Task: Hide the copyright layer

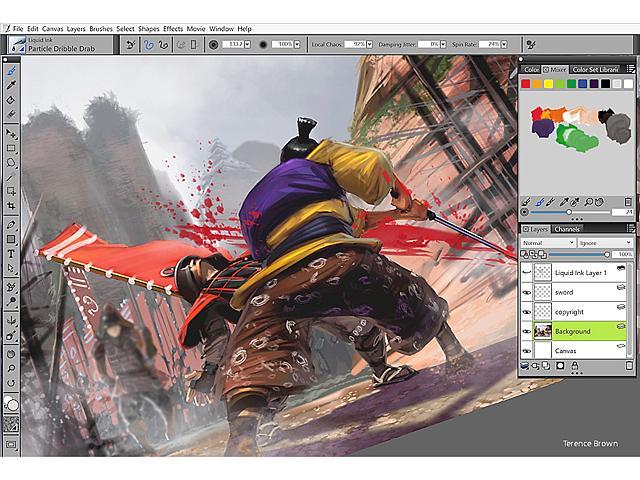Action: click(x=527, y=312)
